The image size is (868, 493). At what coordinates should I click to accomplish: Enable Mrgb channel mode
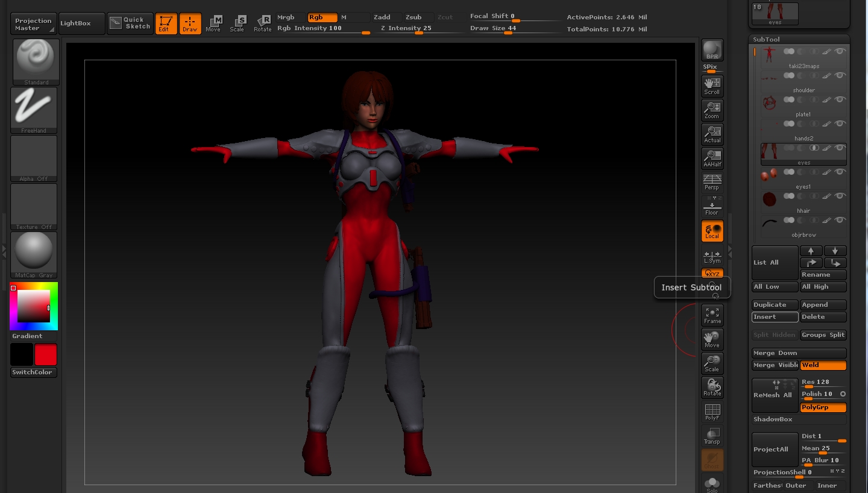point(291,17)
